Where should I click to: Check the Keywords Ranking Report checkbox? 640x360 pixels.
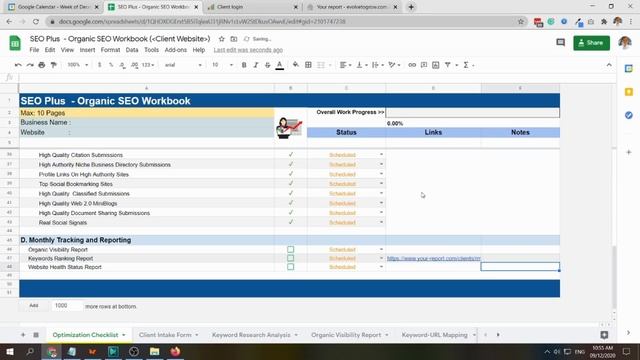click(290, 258)
